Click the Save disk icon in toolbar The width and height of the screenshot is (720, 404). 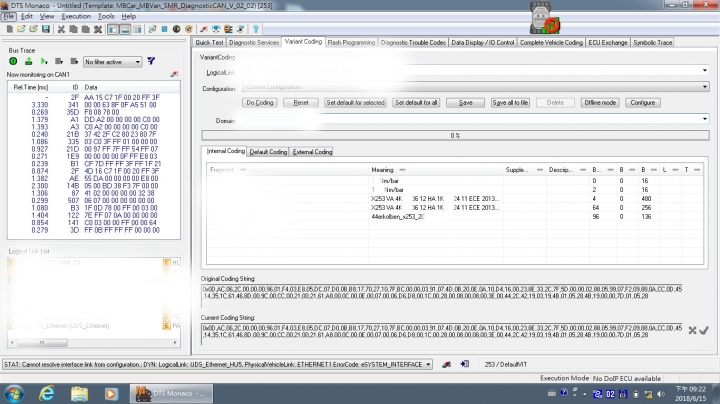(45, 29)
